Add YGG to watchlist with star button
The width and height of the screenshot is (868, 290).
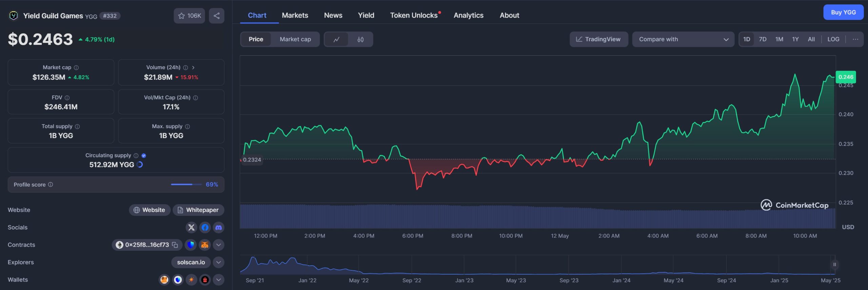(190, 16)
